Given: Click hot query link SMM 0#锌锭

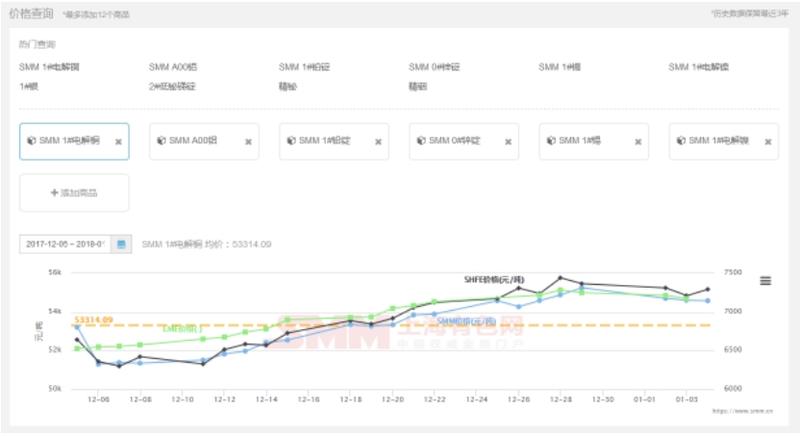Looking at the screenshot, I should click(434, 67).
